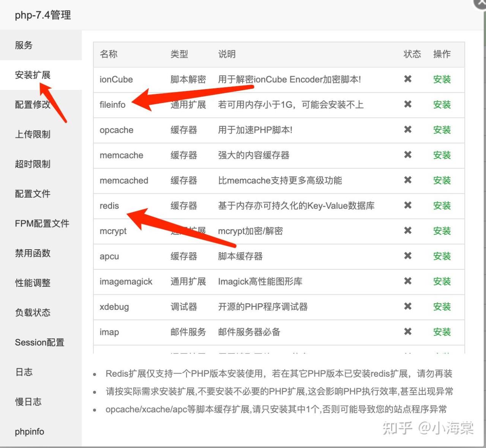The width and height of the screenshot is (486, 448).
Task: Install the fileinfo extension
Action: tap(442, 105)
